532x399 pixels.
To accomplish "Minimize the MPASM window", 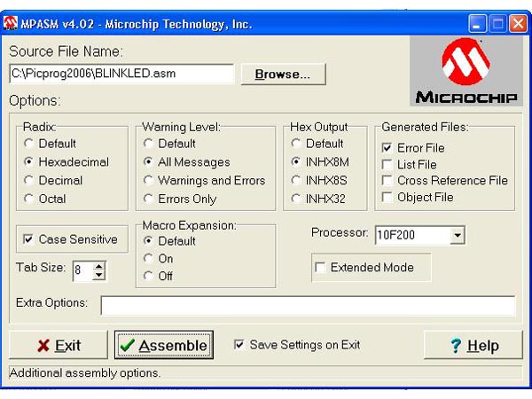I will (477, 24).
